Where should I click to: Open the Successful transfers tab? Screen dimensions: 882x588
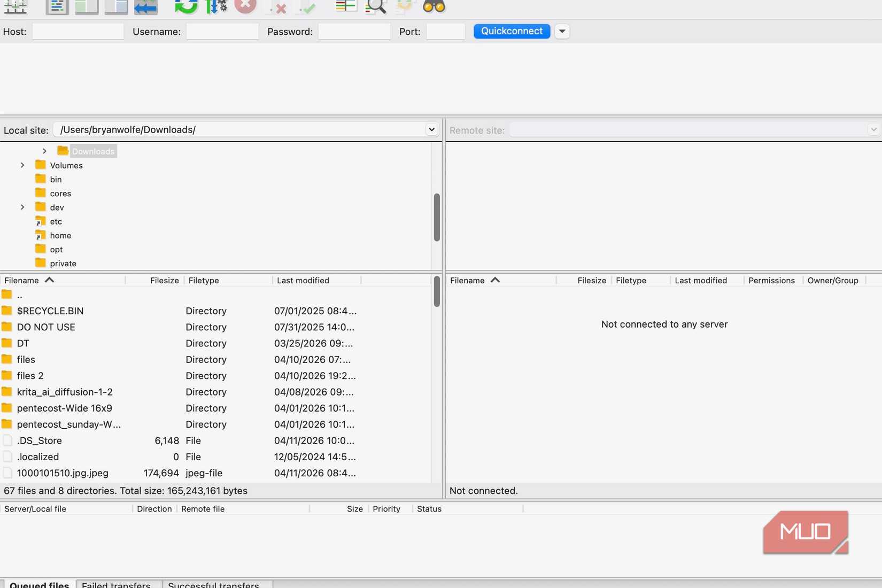(x=213, y=584)
